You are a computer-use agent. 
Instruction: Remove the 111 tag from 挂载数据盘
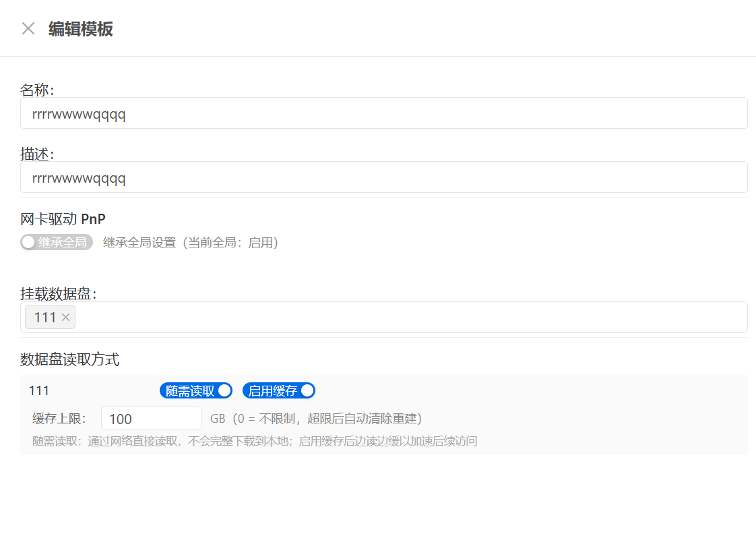[65, 318]
